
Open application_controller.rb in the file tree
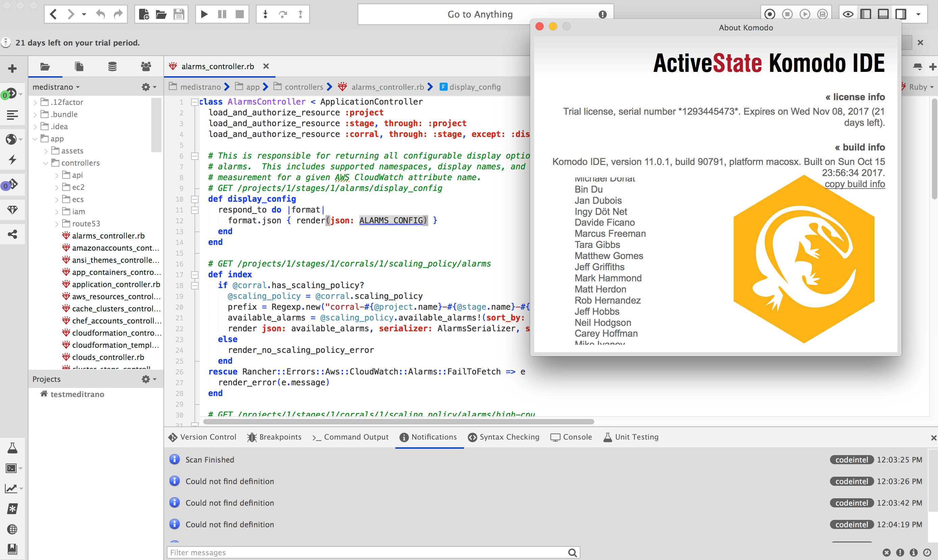tap(115, 284)
